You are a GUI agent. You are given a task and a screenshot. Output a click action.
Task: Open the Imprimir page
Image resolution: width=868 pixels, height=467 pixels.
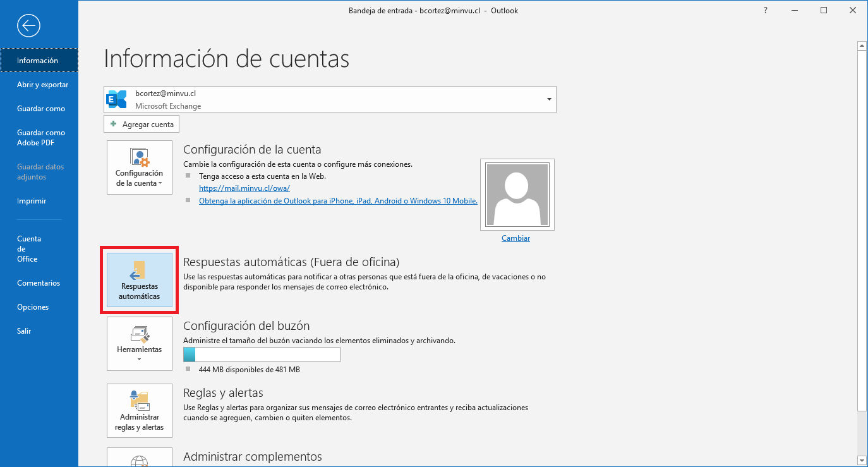(39, 201)
